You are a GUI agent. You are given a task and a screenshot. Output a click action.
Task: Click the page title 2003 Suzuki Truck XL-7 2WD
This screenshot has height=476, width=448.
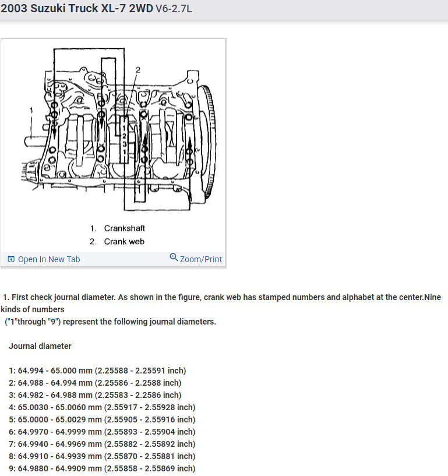(77, 8)
